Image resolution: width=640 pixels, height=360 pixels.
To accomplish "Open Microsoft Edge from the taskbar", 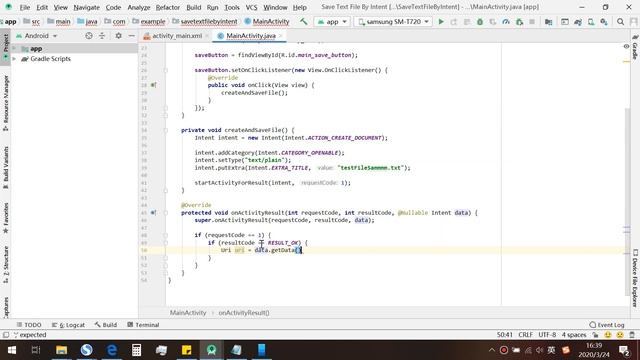I will click(x=111, y=350).
